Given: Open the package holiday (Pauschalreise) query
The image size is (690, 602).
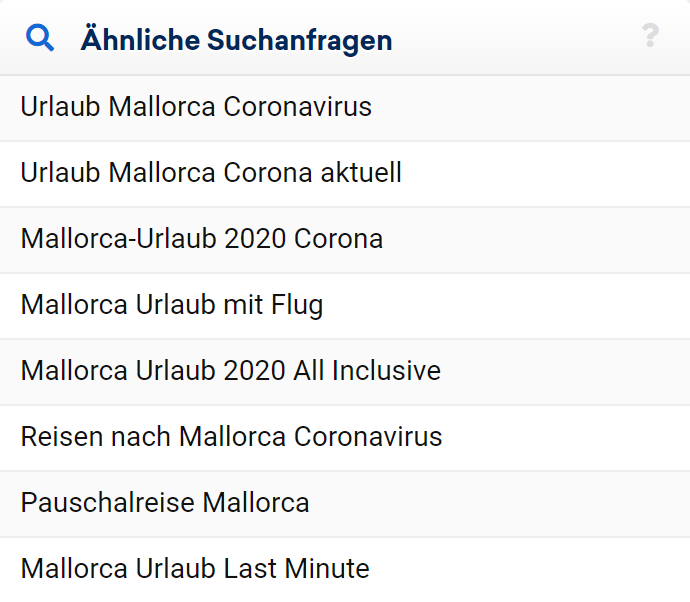Looking at the screenshot, I should tap(165, 503).
